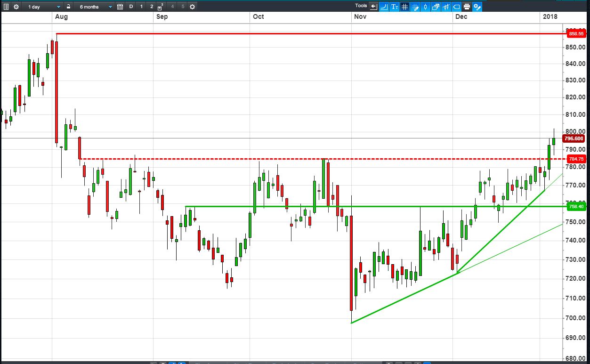Click the 'Aug' time axis label
This screenshot has width=590, height=364.
pyautogui.click(x=61, y=16)
